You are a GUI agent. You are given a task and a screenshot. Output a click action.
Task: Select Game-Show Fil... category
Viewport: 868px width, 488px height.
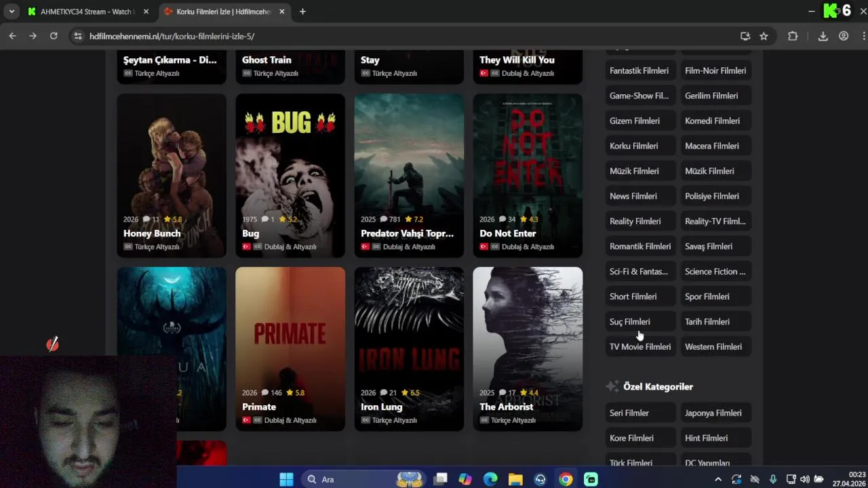[639, 96]
